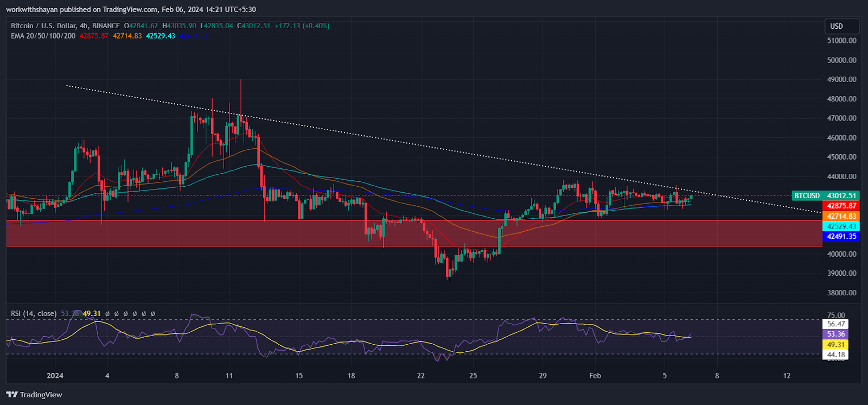Click the 45000.00 price axis label
The image size is (868, 405).
[842, 157]
